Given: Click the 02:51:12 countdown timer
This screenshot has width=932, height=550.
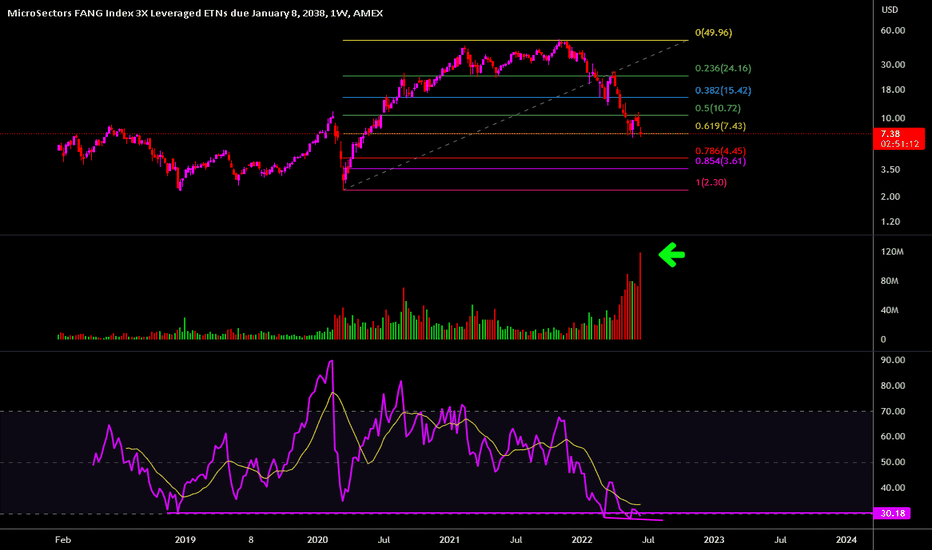Looking at the screenshot, I should tap(899, 144).
